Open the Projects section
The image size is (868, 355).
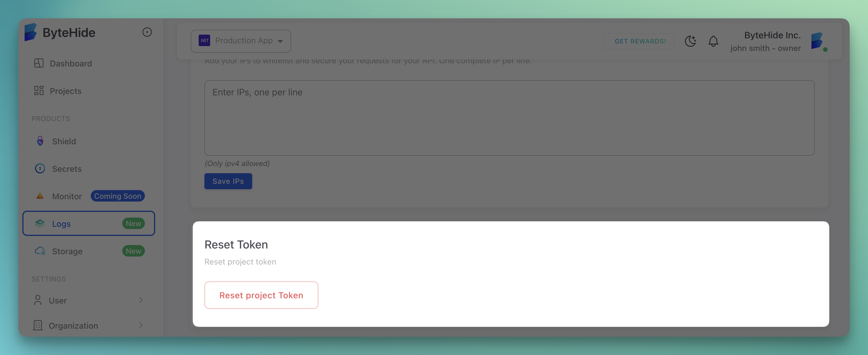pos(65,90)
